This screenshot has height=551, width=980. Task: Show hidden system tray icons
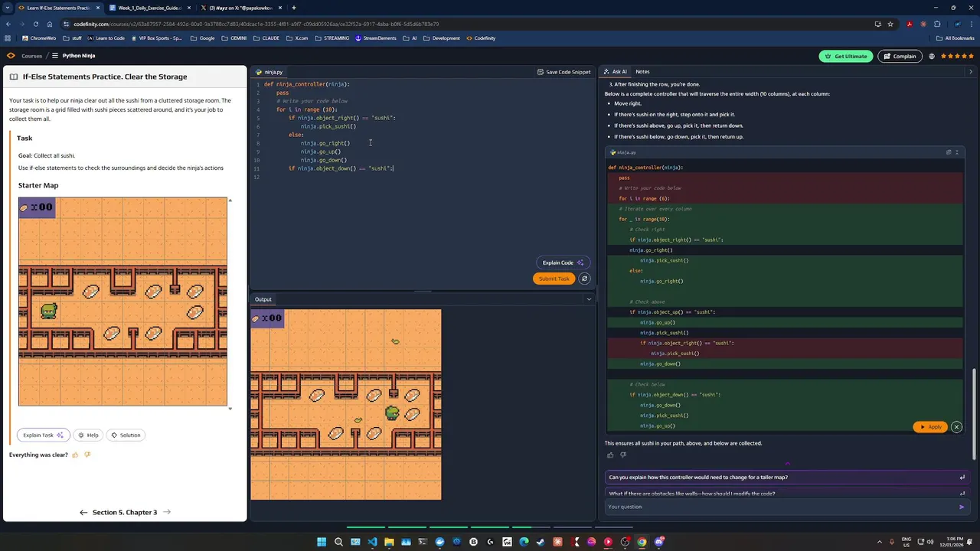tap(878, 542)
